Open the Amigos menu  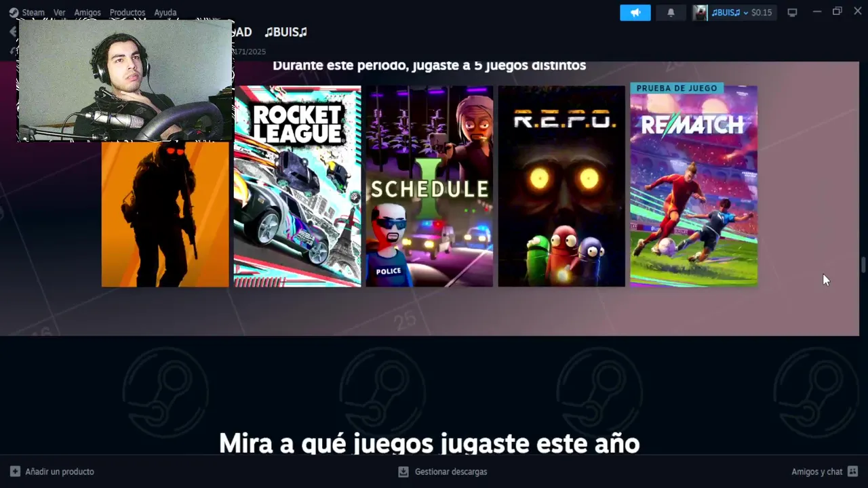(x=87, y=12)
